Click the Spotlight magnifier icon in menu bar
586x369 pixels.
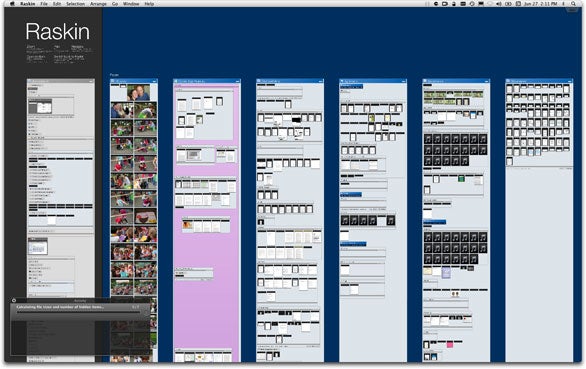(573, 4)
